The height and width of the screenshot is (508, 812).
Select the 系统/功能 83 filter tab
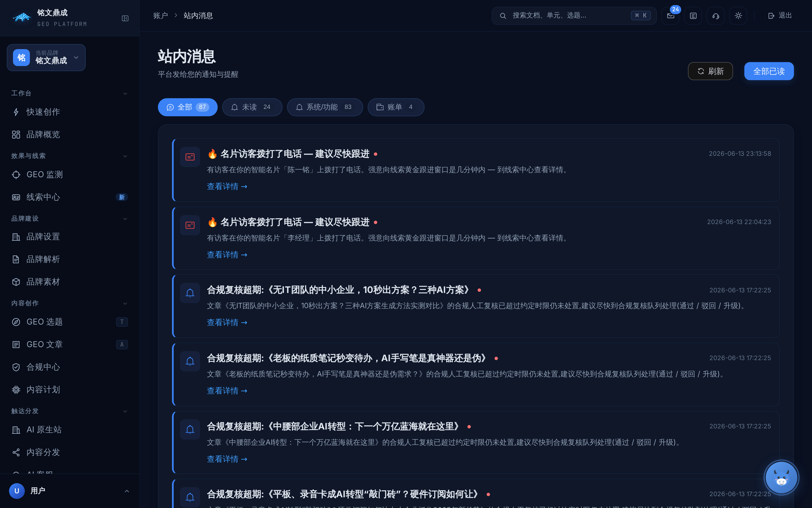click(x=325, y=107)
